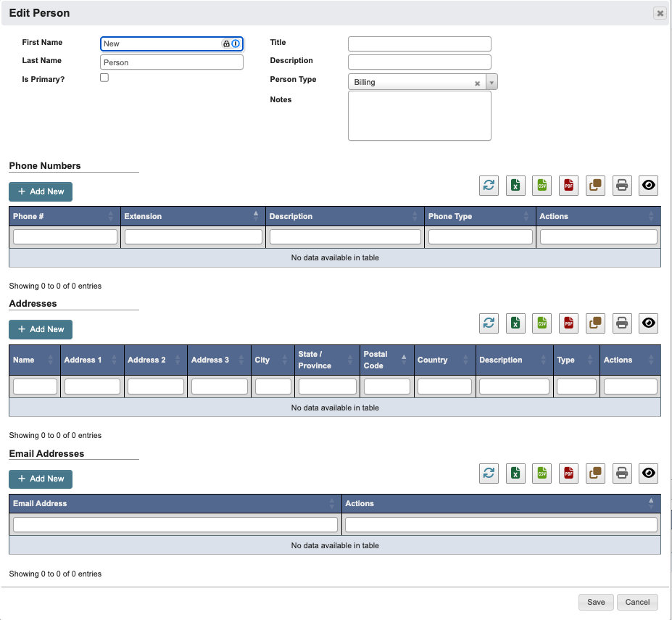Screen dimensions: 672x620
Task: Refresh the Addresses table
Action: (489, 323)
